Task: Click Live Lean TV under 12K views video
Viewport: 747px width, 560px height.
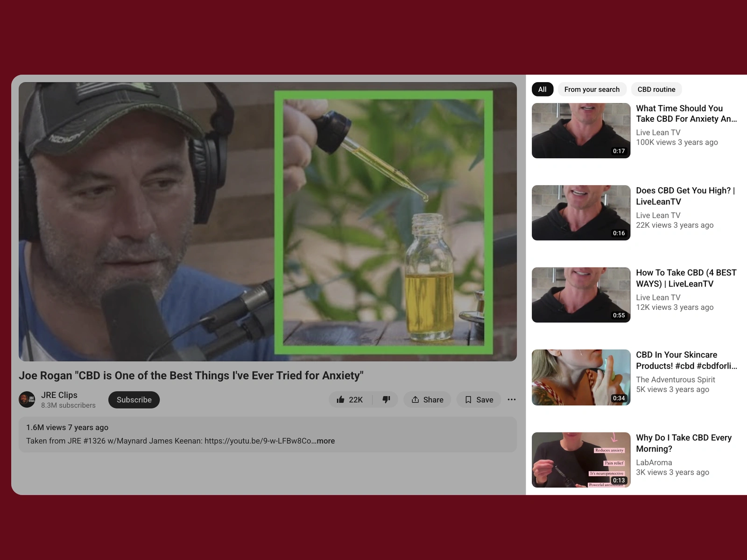Action: (x=658, y=297)
